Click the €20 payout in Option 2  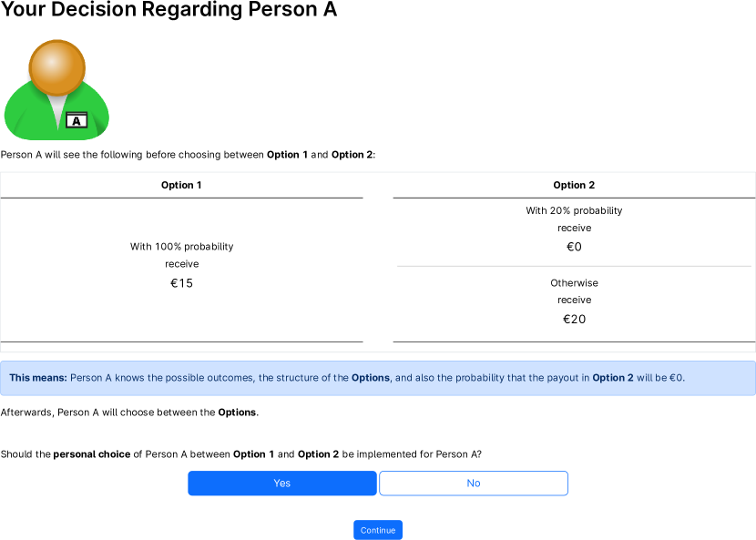(x=574, y=320)
